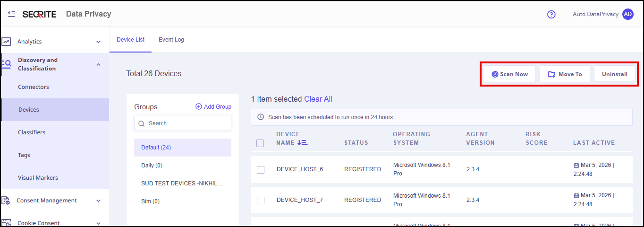The width and height of the screenshot is (644, 227).
Task: Collapse the sidebar with the hamburger icon
Action: [x=12, y=14]
